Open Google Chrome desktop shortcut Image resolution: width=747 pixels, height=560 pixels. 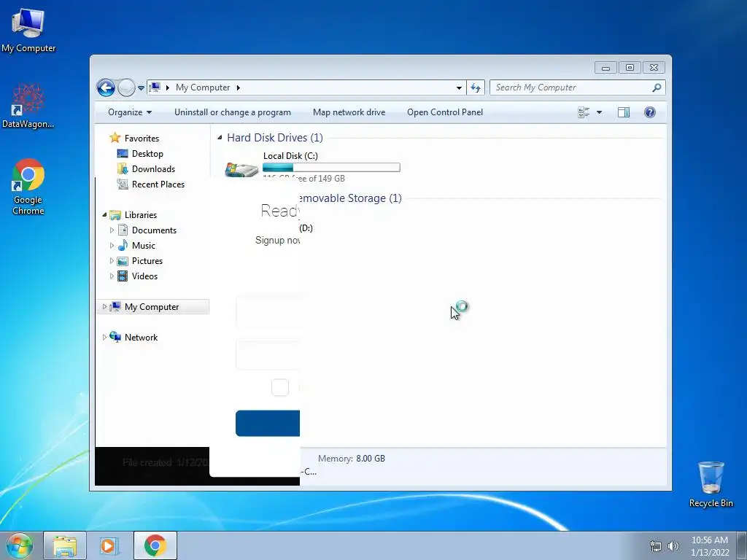(28, 187)
